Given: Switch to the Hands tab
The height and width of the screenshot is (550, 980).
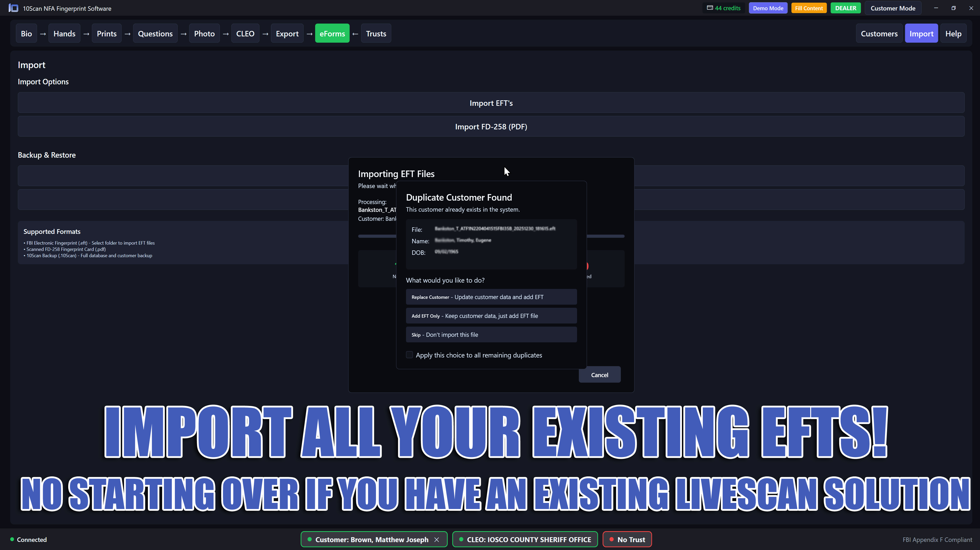Looking at the screenshot, I should pyautogui.click(x=64, y=33).
